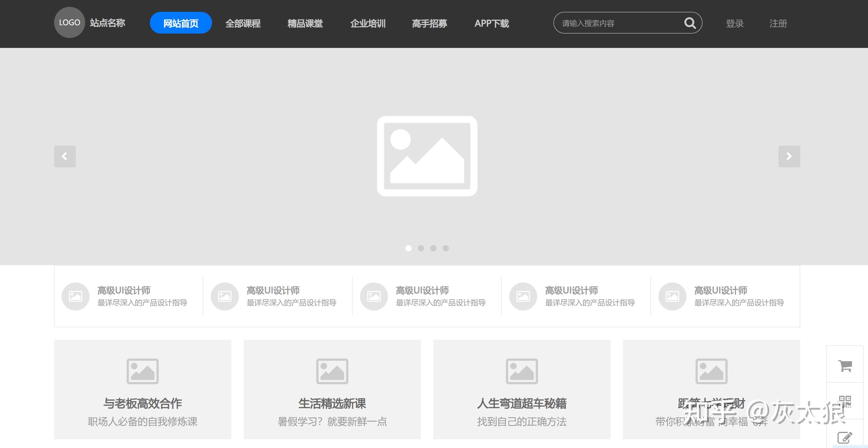Open the 全部课程 navigation menu
868x448 pixels.
243,23
